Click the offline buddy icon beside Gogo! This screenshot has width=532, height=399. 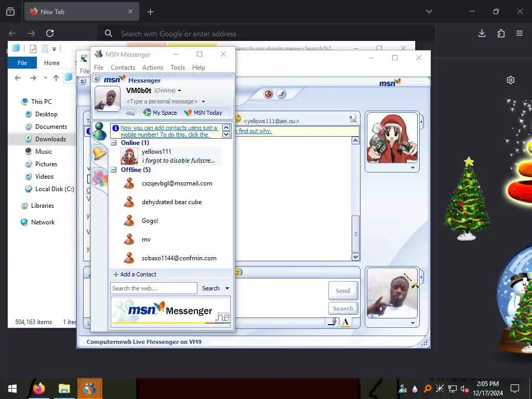(129, 220)
